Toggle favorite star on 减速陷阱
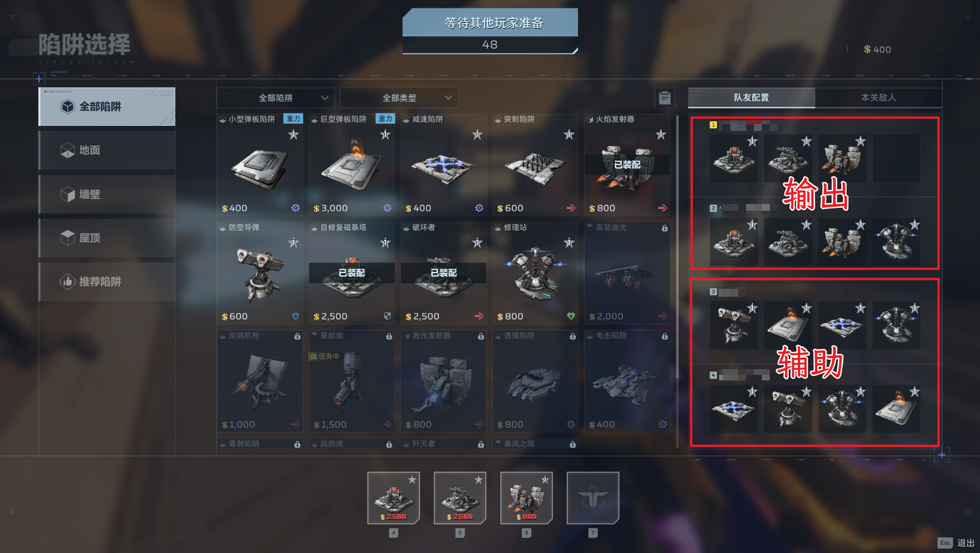The height and width of the screenshot is (553, 980). pos(477,134)
